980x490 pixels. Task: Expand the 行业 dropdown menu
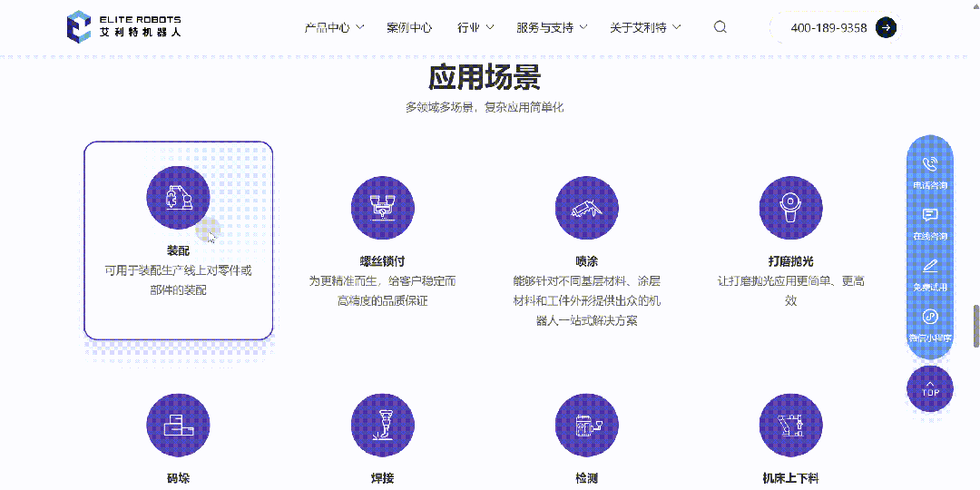475,27
